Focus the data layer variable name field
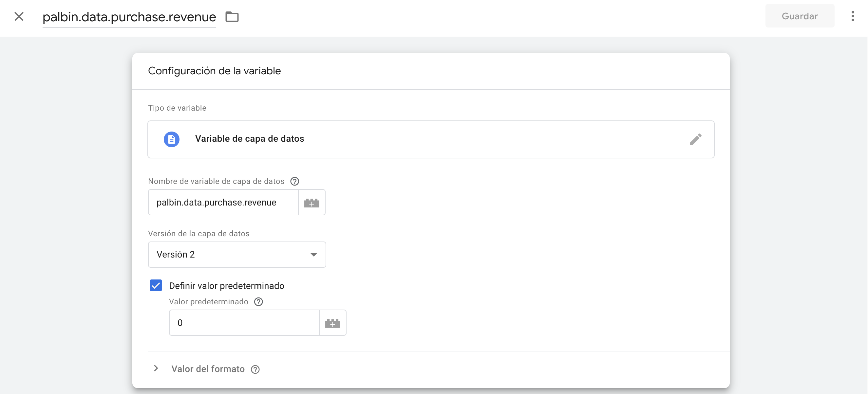868x394 pixels. click(x=223, y=202)
